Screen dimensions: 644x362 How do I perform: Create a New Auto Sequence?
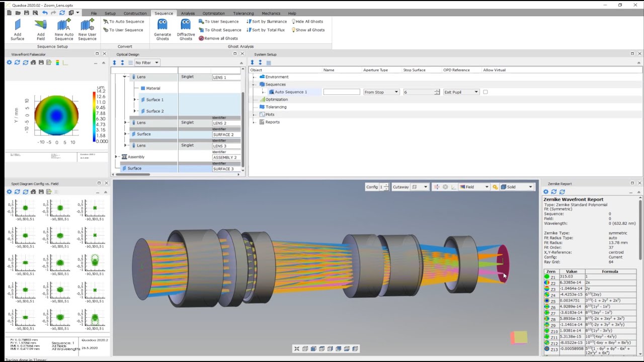click(x=64, y=30)
